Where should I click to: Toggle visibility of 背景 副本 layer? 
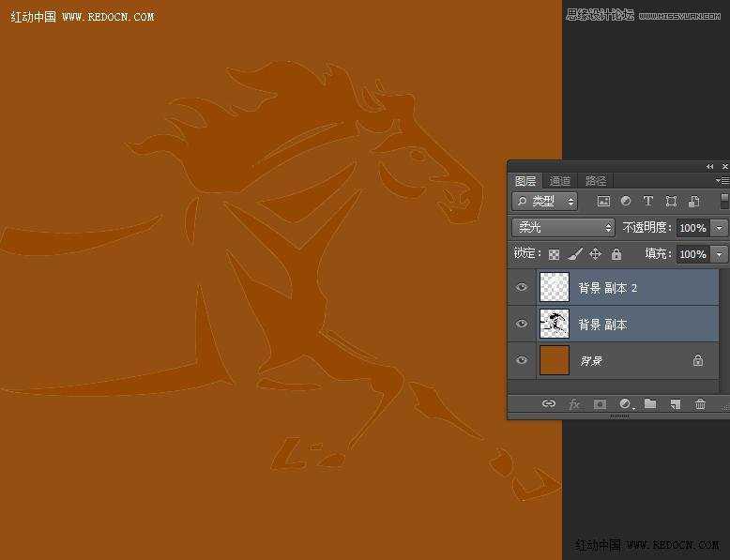(523, 324)
